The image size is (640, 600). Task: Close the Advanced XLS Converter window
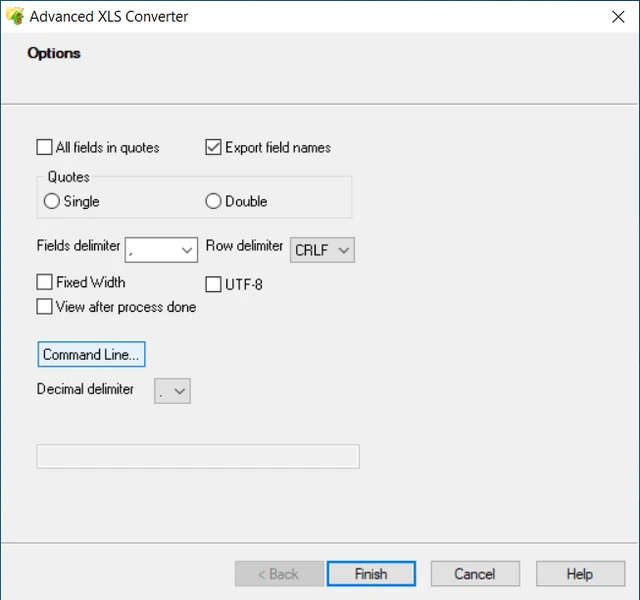tap(618, 17)
